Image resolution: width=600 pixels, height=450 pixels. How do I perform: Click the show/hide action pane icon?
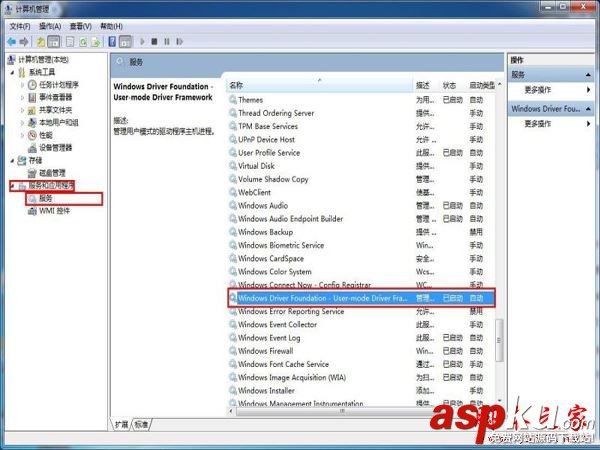coord(125,41)
